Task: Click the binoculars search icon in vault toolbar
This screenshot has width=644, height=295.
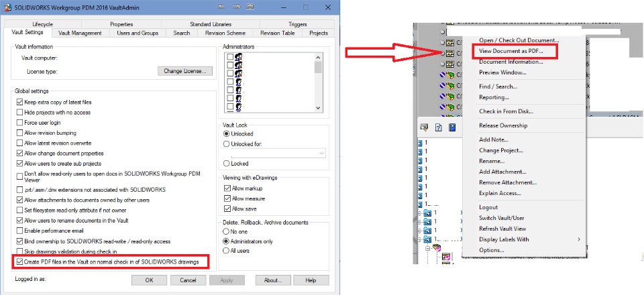Action: pyautogui.click(x=423, y=127)
